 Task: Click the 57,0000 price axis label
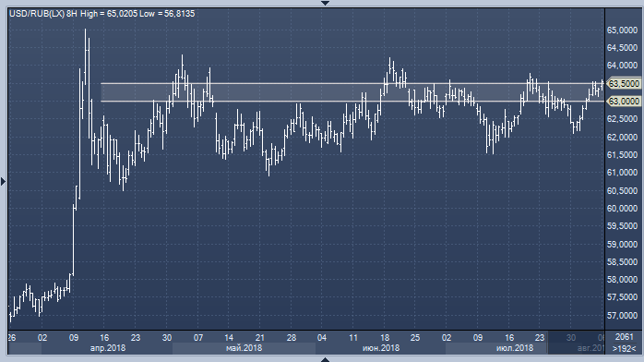coord(622,315)
